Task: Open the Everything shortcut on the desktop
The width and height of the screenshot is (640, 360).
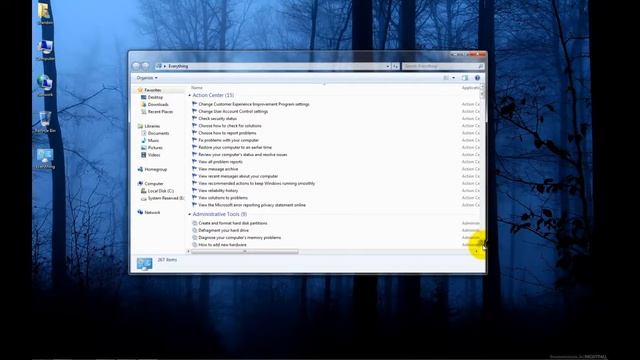Action: 45,158
